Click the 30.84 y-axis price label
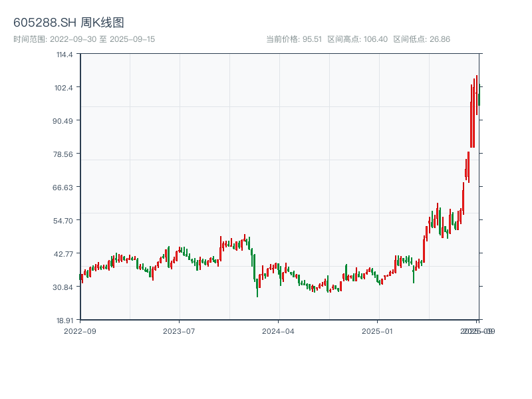Screen dimensions: 532x399 point(64,287)
